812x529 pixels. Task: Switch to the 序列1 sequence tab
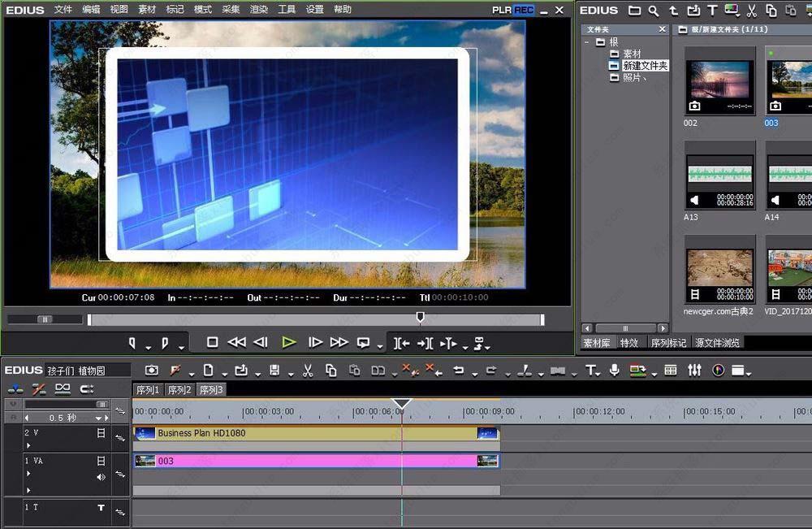click(148, 389)
